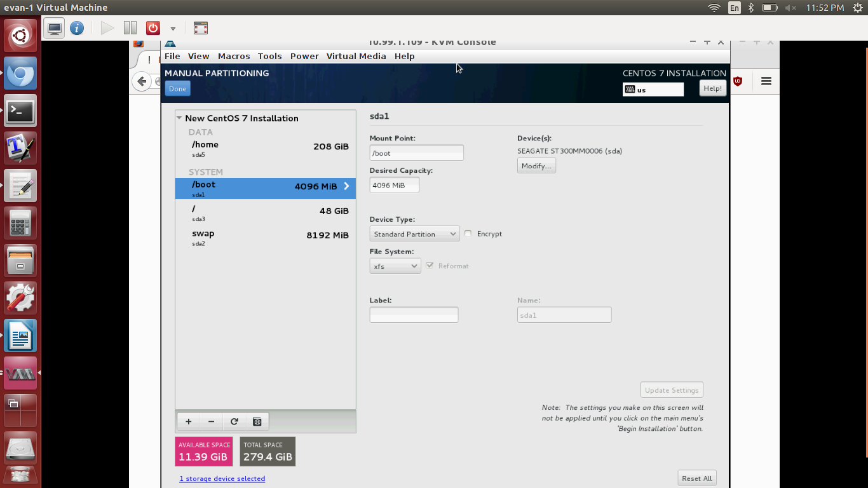The height and width of the screenshot is (488, 868).
Task: Remove selected mount point with minus button
Action: click(x=211, y=421)
